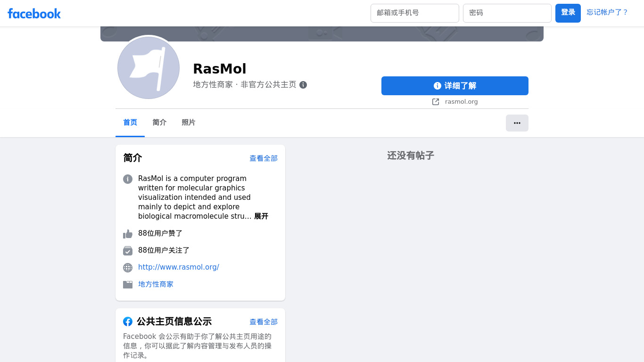Viewport: 644px width, 362px height.
Task: Click the info icon beside 非官方公共主页
Action: (x=303, y=85)
